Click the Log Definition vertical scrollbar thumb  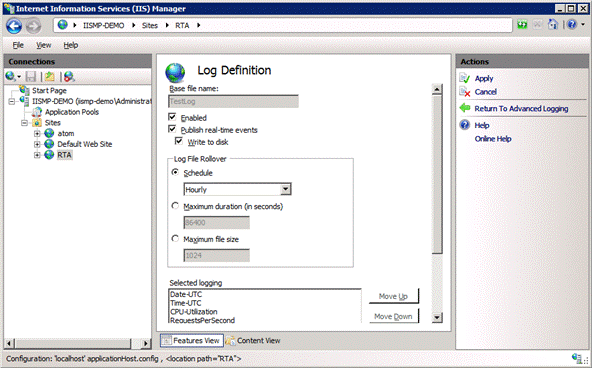437,174
